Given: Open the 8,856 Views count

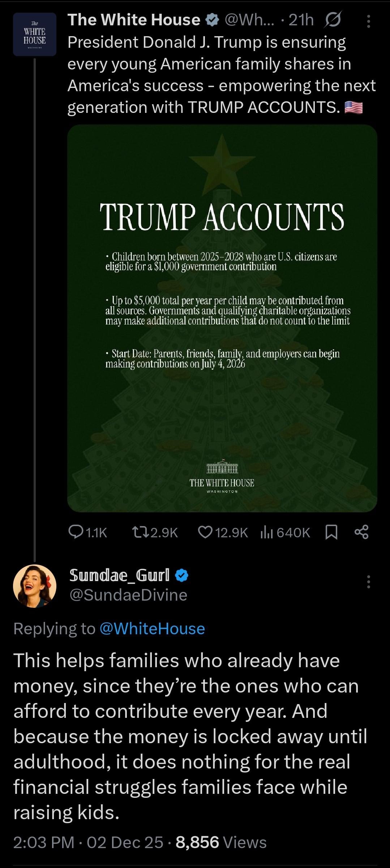Looking at the screenshot, I should 221,842.
